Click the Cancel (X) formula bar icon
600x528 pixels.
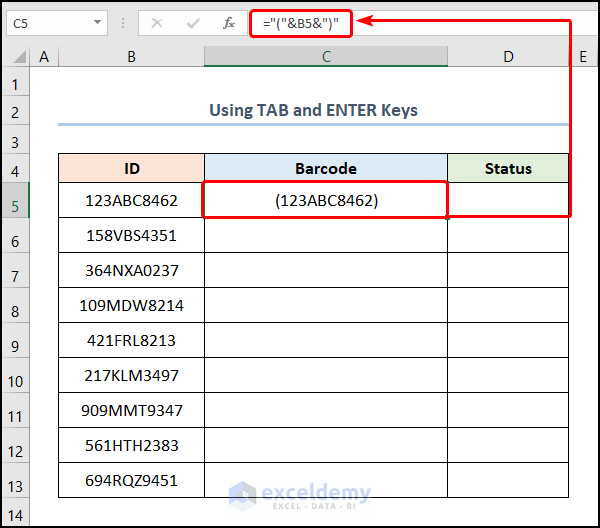pyautogui.click(x=157, y=24)
